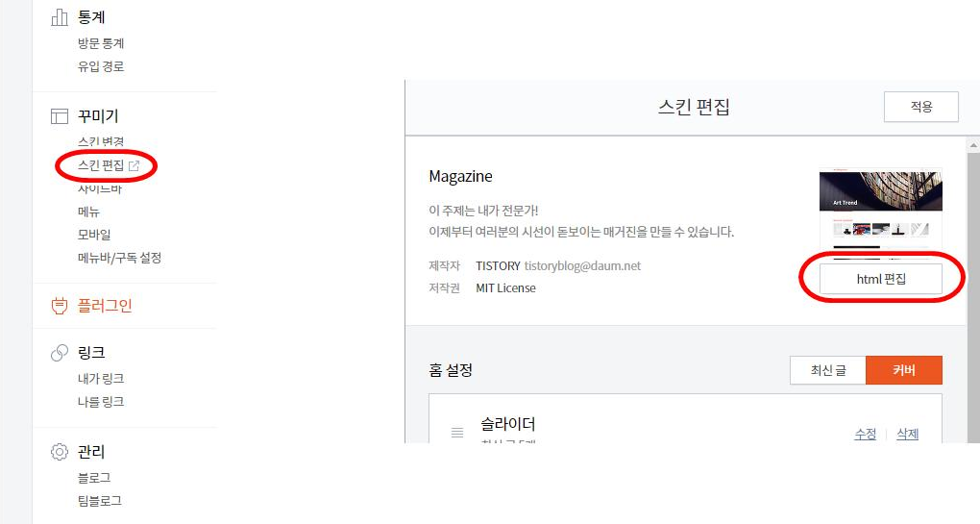Image resolution: width=980 pixels, height=524 pixels.
Task: Click the 통계 bar chart icon
Action: tap(60, 17)
